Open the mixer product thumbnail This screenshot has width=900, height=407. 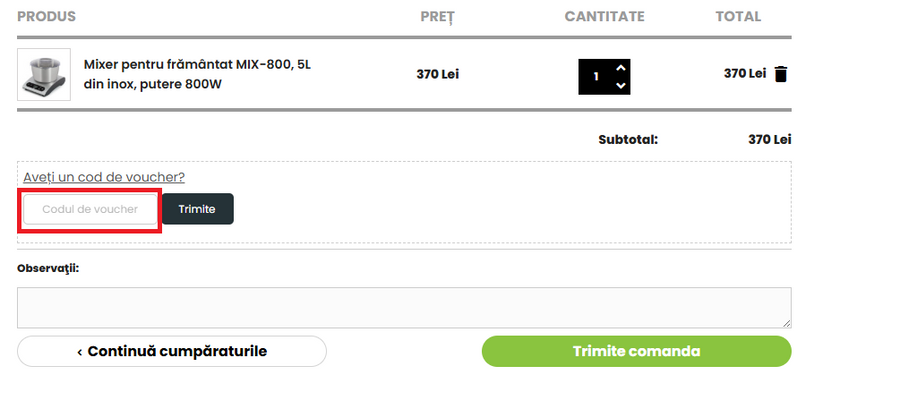pyautogui.click(x=44, y=74)
